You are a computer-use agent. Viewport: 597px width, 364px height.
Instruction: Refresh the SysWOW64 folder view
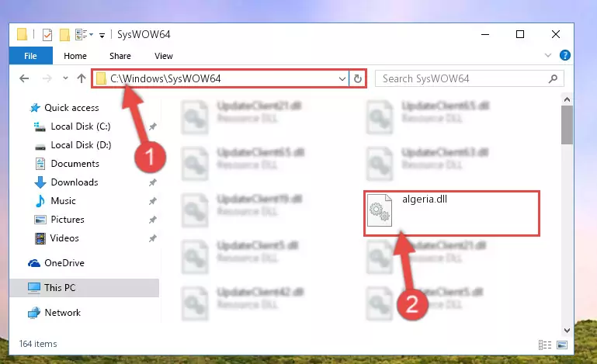coord(358,79)
